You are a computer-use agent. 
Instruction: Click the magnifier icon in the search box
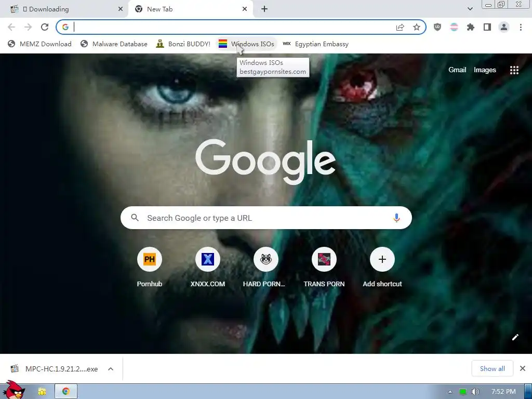click(x=135, y=218)
